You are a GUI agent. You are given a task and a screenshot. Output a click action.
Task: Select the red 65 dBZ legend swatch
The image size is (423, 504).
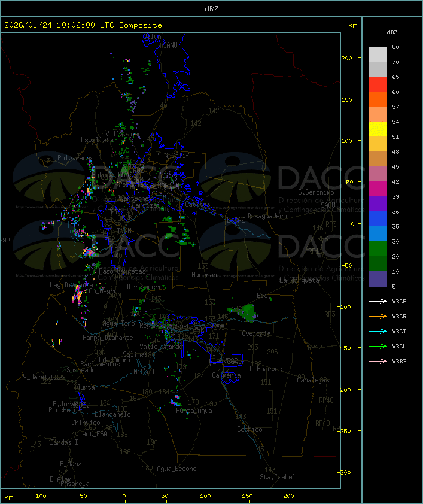click(378, 84)
